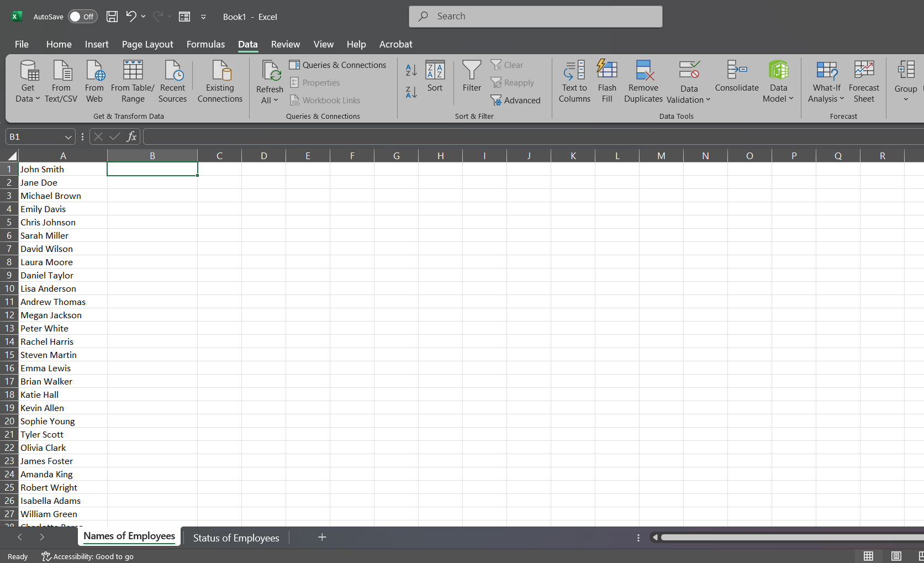Open Recent Sources
This screenshot has height=563, width=924.
coord(172,82)
